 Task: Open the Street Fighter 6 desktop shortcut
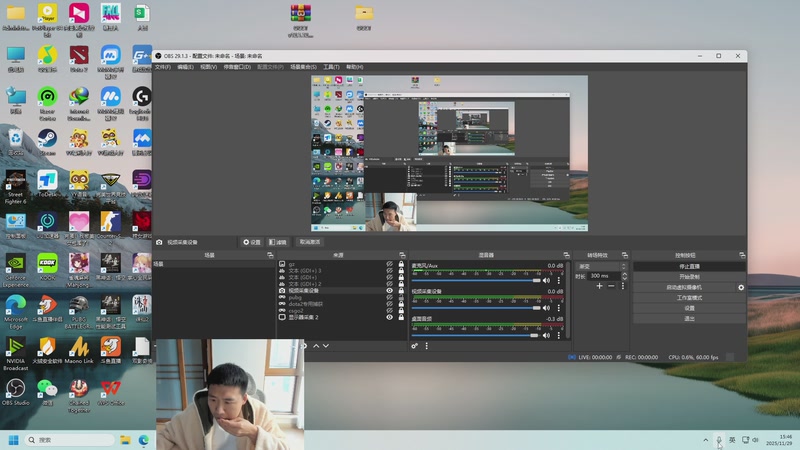(x=15, y=187)
